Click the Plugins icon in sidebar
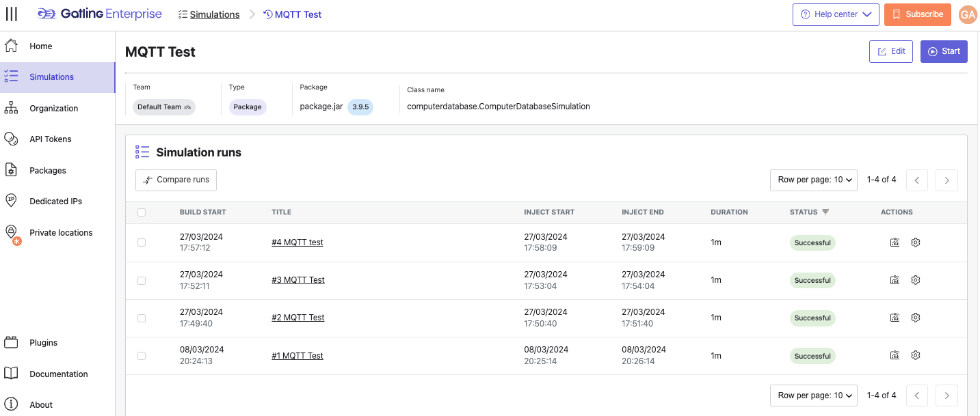Image resolution: width=980 pixels, height=416 pixels. 11,342
